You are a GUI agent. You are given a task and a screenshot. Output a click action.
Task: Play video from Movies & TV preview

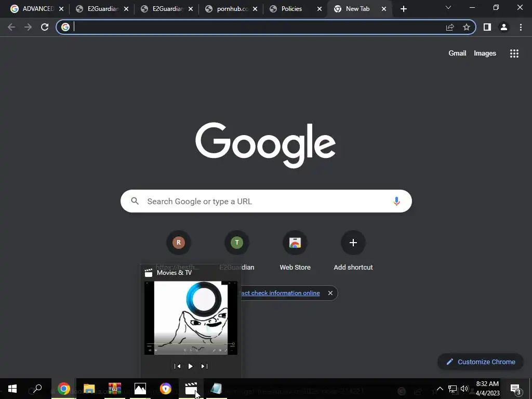[190, 366]
